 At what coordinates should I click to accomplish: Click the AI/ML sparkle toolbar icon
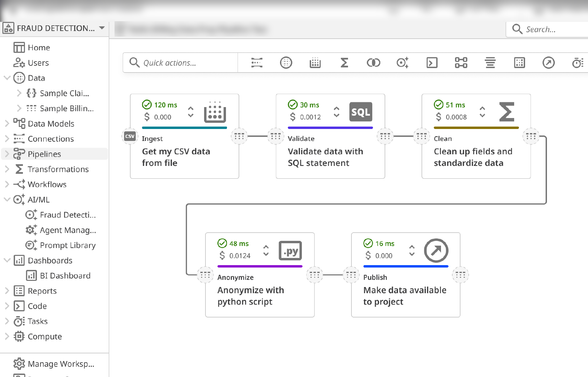click(403, 63)
